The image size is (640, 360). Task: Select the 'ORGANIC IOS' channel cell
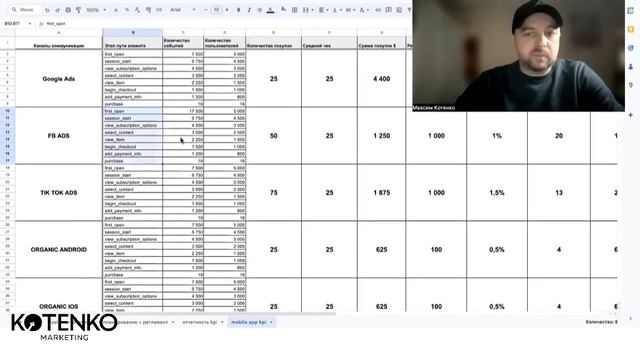pos(59,296)
